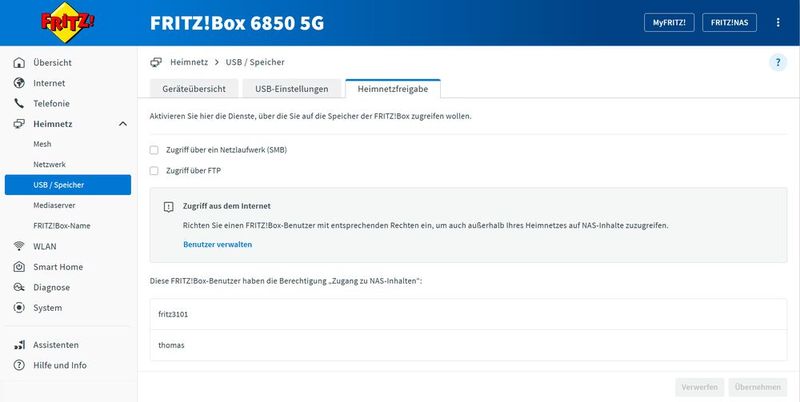
Task: Click USB / Speicher in the breadcrumb
Action: (255, 62)
